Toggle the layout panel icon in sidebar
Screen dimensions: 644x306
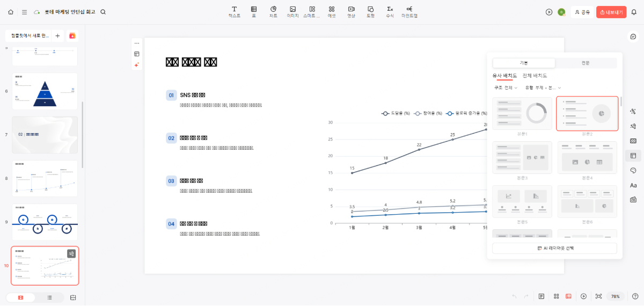click(x=633, y=156)
